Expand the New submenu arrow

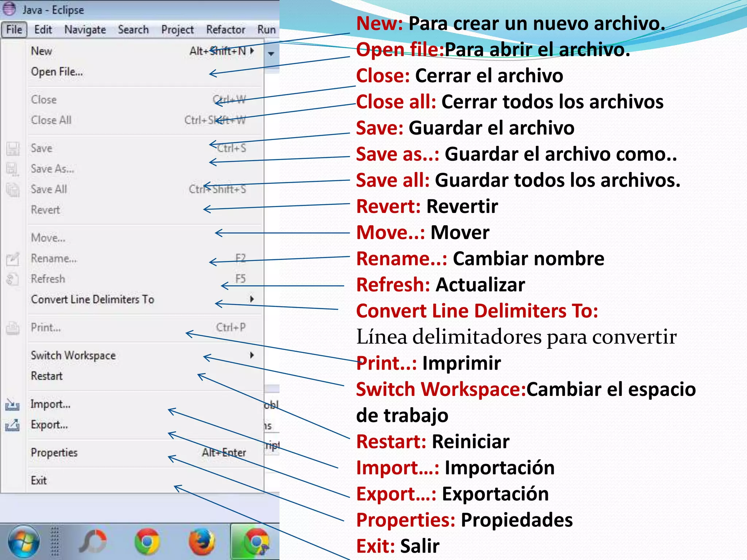tap(252, 51)
